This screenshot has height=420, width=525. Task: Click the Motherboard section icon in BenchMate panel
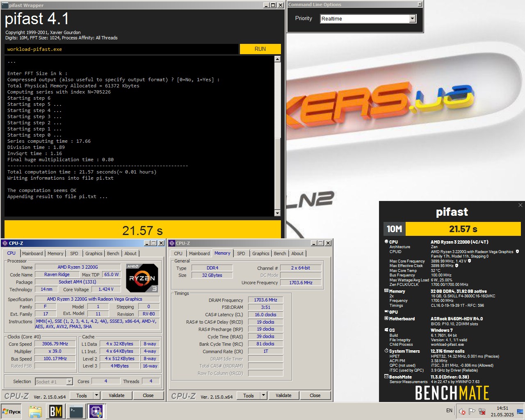(x=386, y=318)
